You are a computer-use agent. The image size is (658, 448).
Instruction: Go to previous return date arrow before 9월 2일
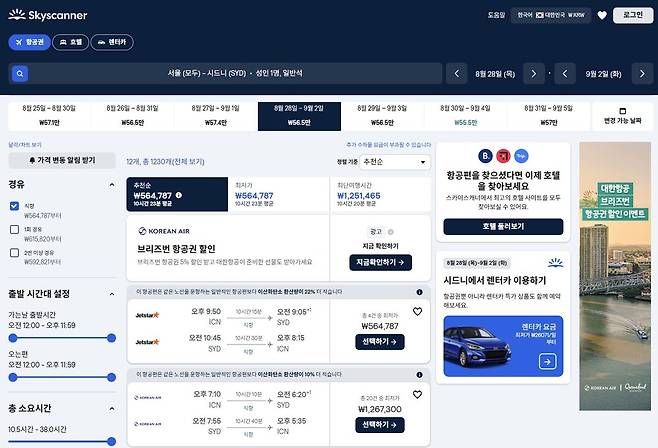[x=565, y=74]
